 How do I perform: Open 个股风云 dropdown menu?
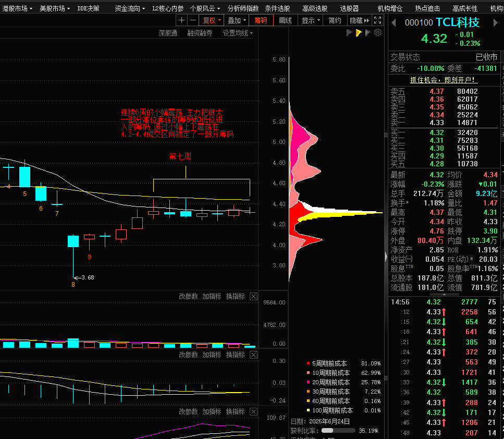(x=205, y=8)
